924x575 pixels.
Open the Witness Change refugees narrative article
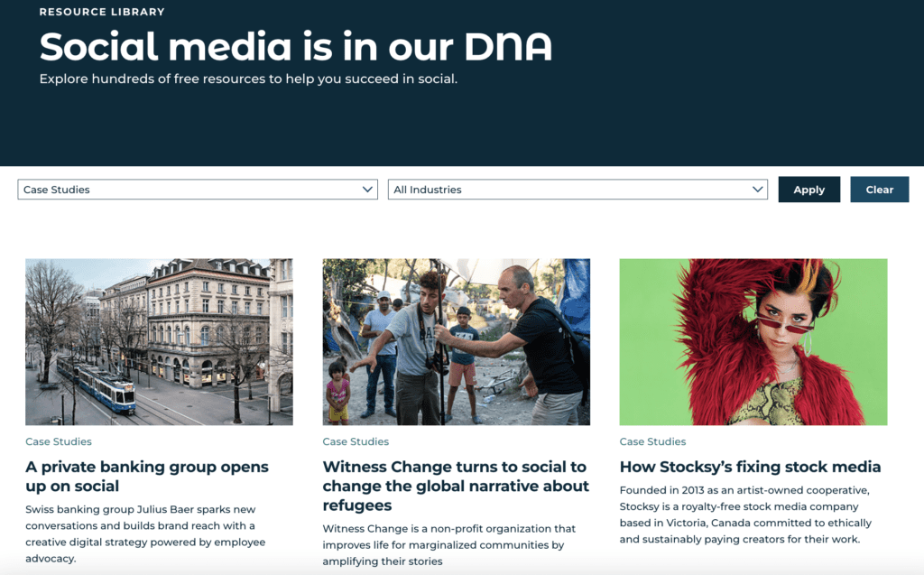(x=456, y=486)
